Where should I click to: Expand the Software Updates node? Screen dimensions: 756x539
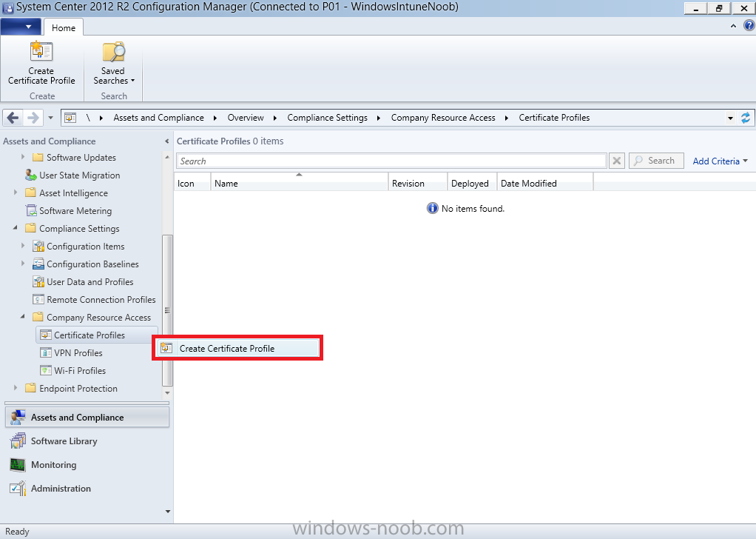23,157
